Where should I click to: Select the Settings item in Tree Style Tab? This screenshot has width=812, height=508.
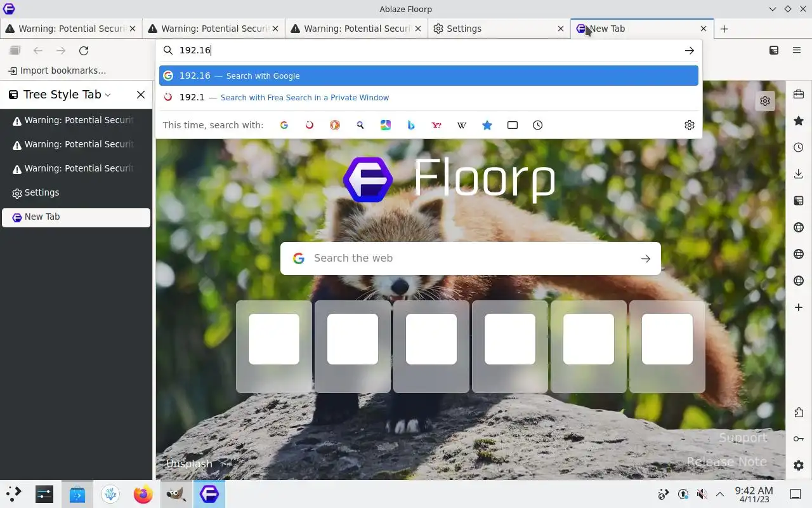click(76, 193)
